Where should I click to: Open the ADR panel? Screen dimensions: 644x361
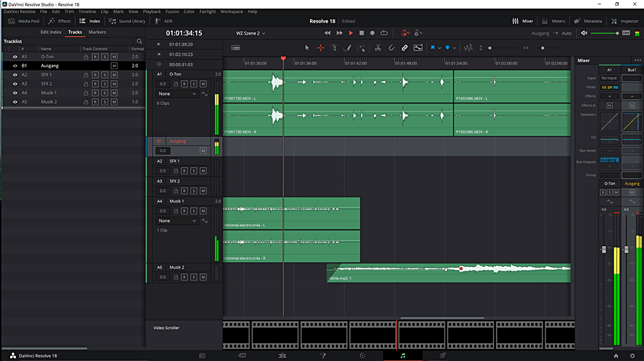pyautogui.click(x=163, y=21)
